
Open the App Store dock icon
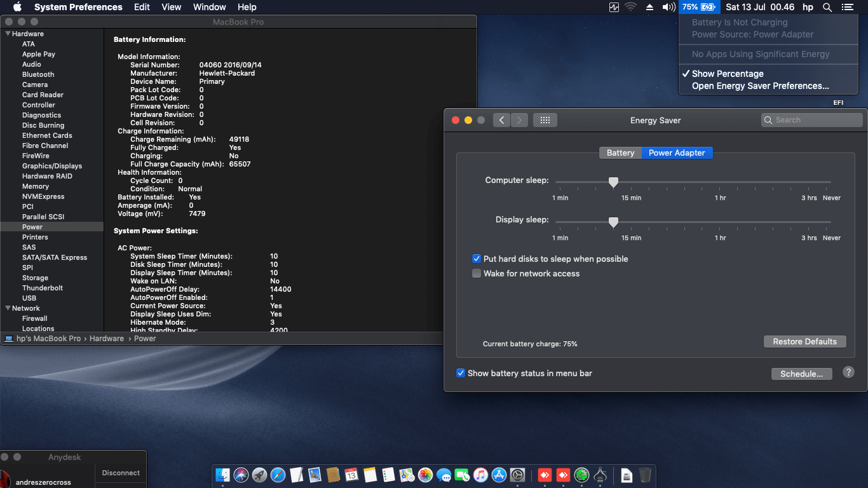click(x=499, y=475)
